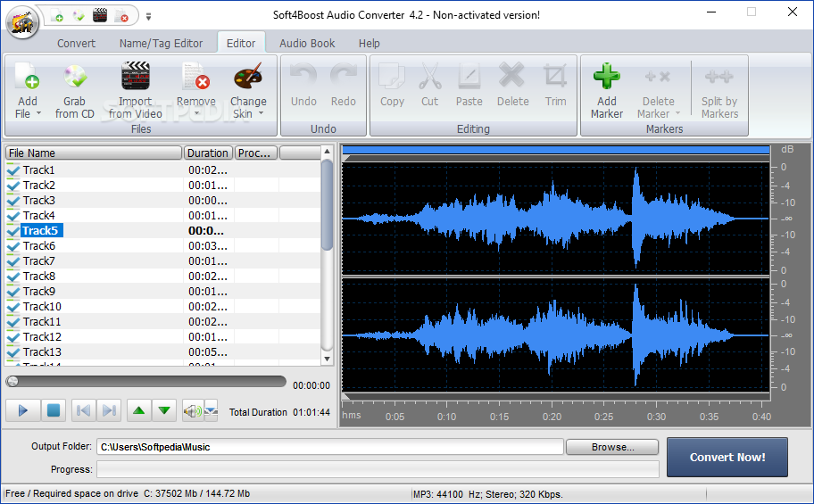814x504 pixels.
Task: Click the Trim icon
Action: pyautogui.click(x=555, y=76)
